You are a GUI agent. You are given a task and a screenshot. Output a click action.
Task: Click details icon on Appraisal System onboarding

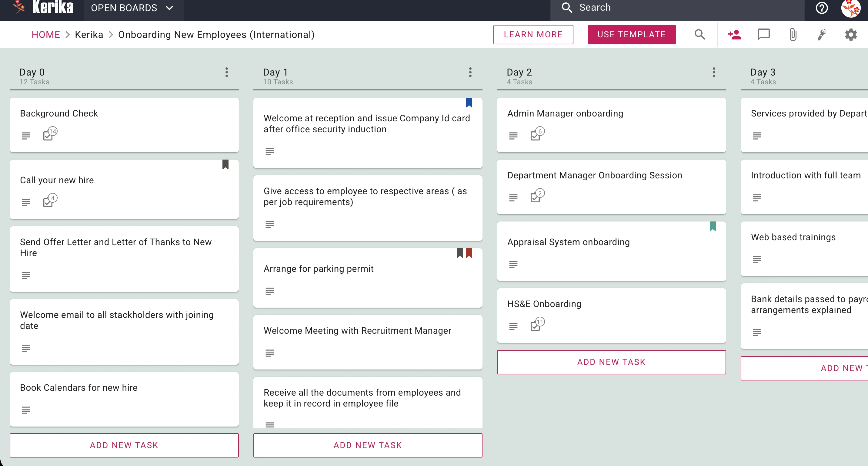click(x=513, y=264)
